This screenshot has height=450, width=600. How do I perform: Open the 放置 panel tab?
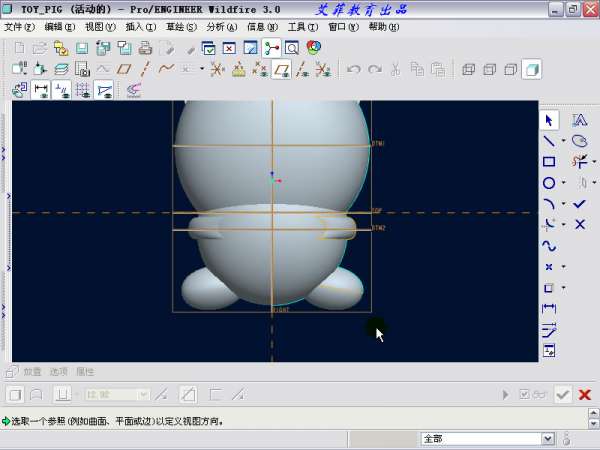(33, 371)
